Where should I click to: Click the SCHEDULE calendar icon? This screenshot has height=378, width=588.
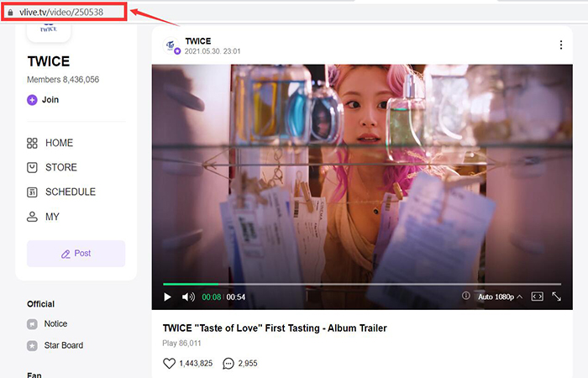tap(32, 192)
